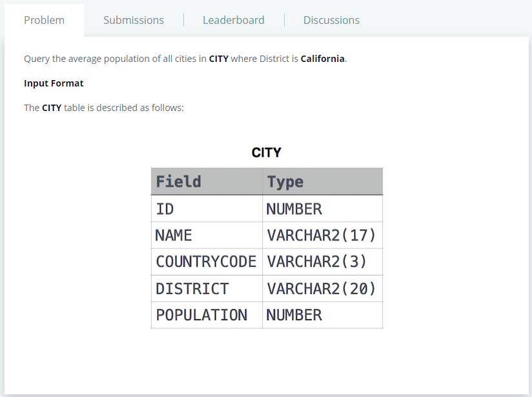Image resolution: width=532 pixels, height=397 pixels.
Task: Click the bold California text
Action: pos(322,58)
